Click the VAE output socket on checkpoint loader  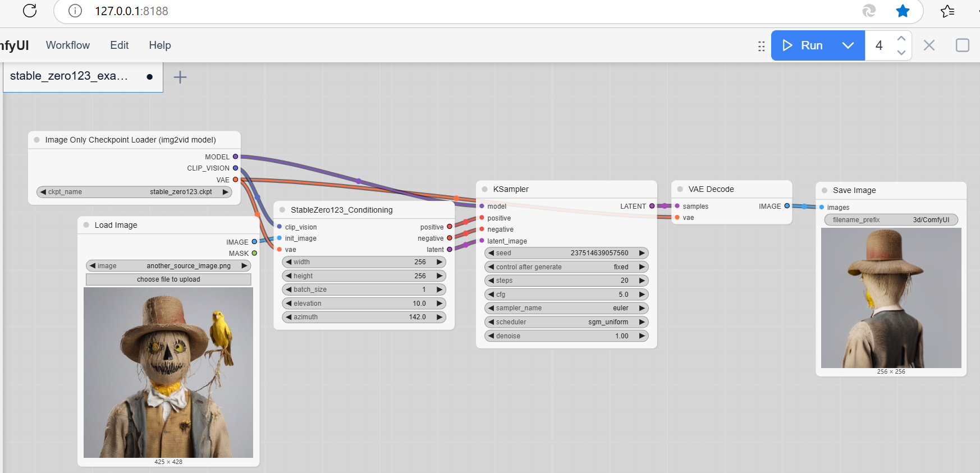[x=236, y=180]
